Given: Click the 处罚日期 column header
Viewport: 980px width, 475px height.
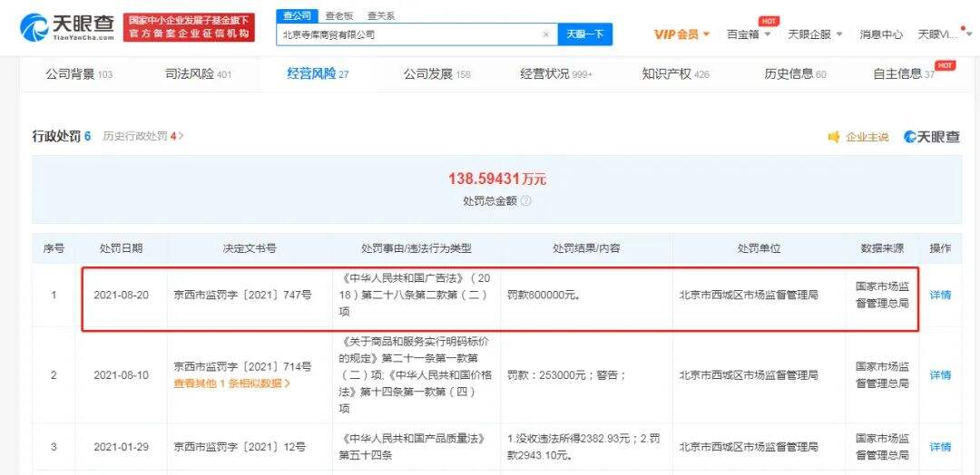Looking at the screenshot, I should pyautogui.click(x=122, y=247).
